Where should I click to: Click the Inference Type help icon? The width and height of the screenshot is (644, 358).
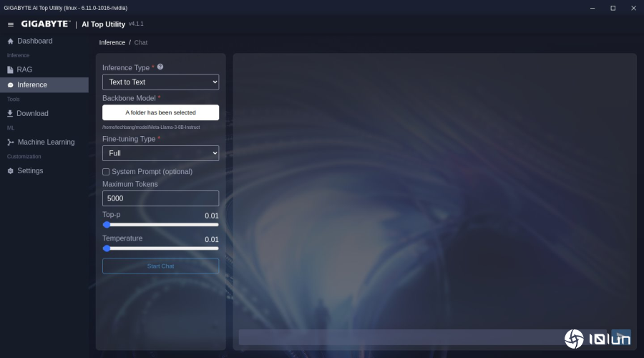[160, 67]
